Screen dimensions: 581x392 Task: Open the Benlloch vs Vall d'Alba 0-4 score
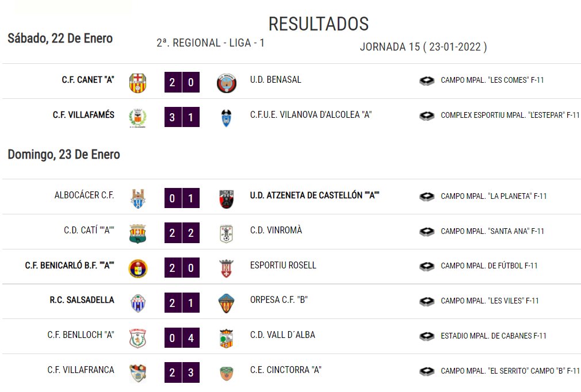pos(182,337)
